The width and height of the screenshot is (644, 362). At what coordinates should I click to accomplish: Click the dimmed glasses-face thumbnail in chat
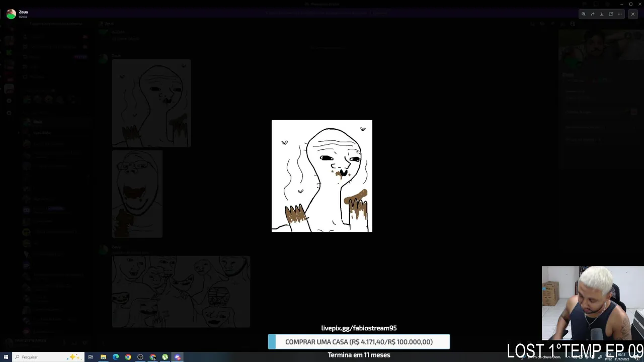(x=137, y=194)
